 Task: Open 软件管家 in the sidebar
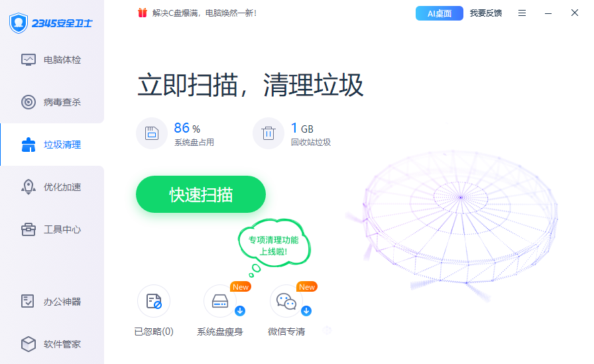click(x=52, y=344)
